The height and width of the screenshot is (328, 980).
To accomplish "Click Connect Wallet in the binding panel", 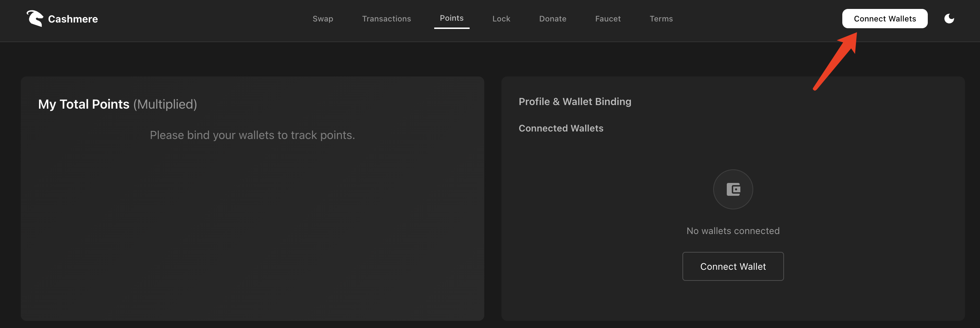I will pyautogui.click(x=733, y=267).
